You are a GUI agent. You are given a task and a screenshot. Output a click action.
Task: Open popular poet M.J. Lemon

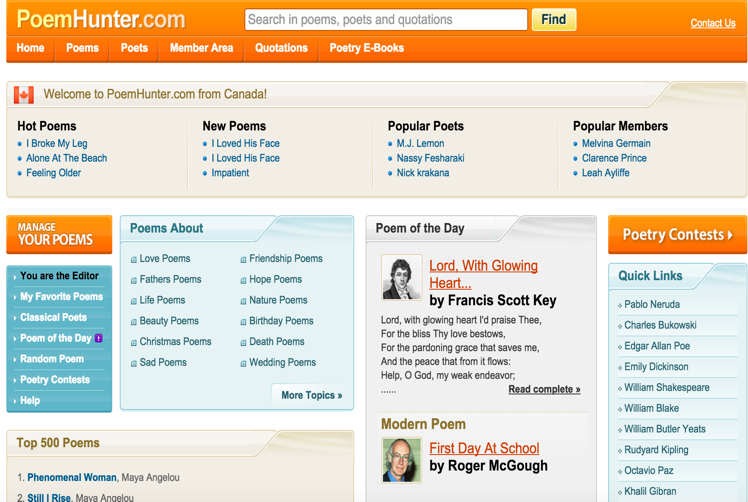pos(420,144)
